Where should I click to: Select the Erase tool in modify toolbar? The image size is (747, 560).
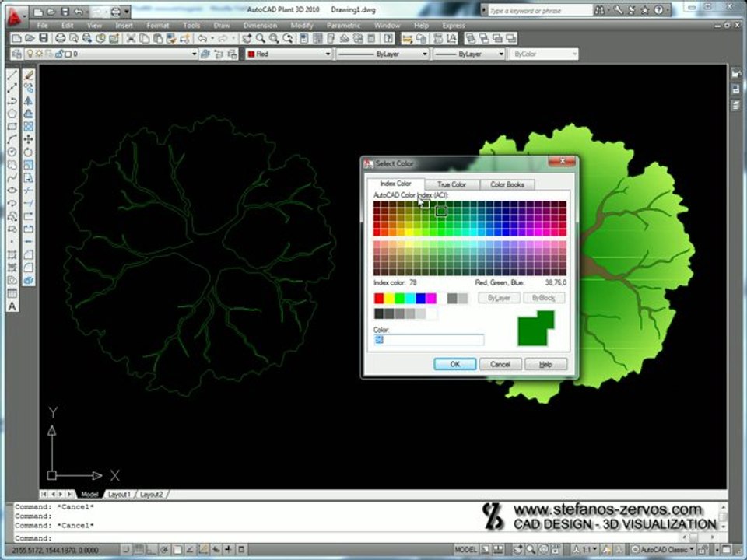(x=29, y=75)
